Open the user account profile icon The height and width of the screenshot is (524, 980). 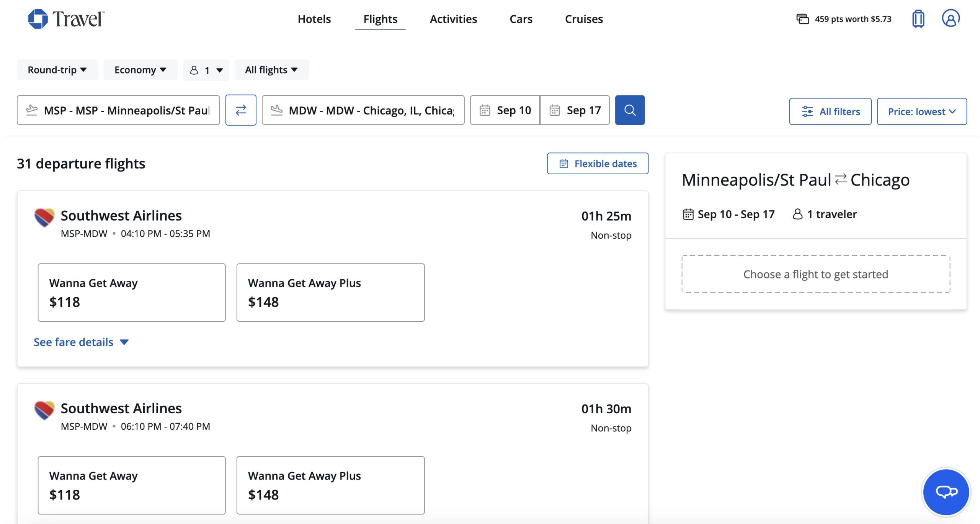(x=951, y=18)
